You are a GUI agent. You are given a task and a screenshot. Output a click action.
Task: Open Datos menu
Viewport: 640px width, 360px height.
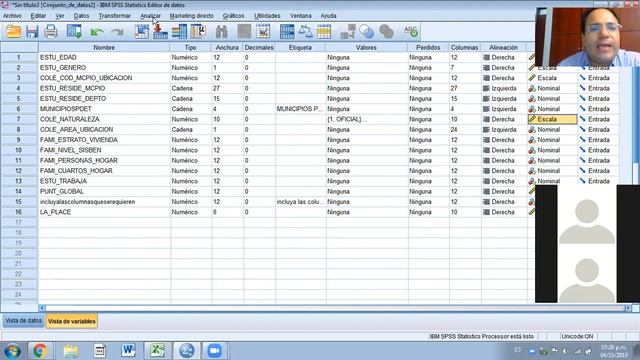click(x=81, y=16)
